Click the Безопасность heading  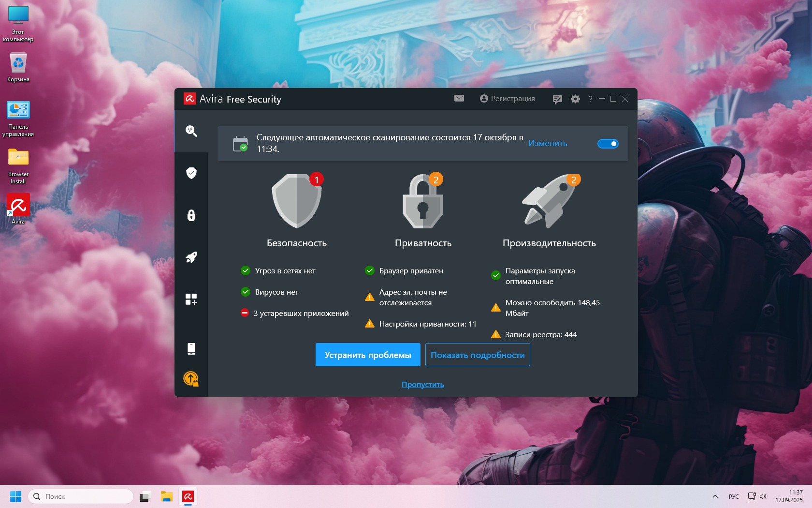click(297, 243)
